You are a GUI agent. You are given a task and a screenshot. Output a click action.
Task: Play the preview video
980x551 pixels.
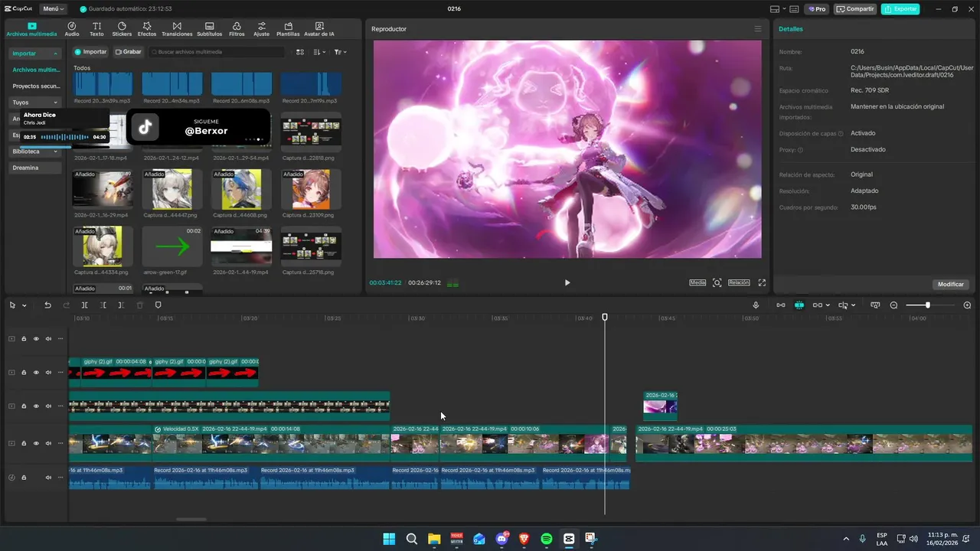click(x=567, y=282)
